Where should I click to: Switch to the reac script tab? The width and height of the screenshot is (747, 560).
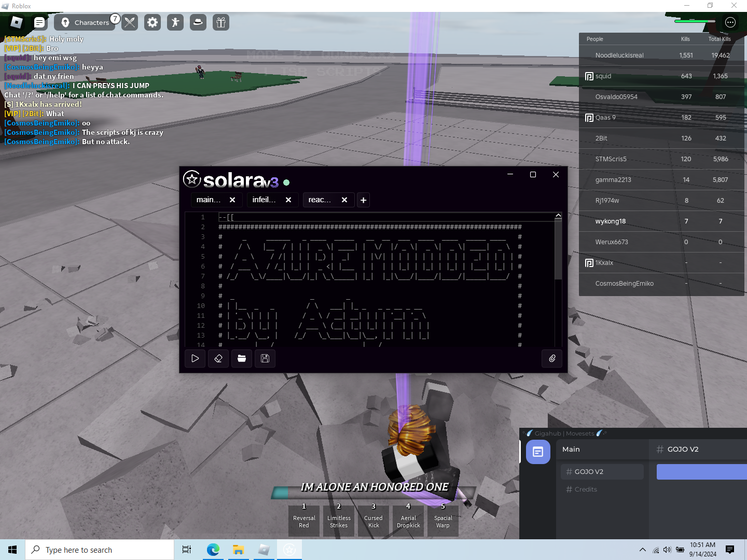tap(320, 200)
